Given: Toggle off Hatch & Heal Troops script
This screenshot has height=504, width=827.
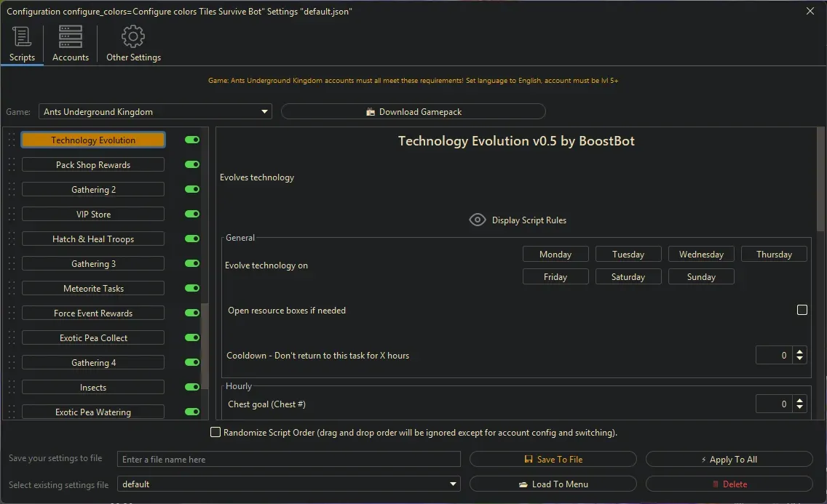Looking at the screenshot, I should [x=192, y=239].
